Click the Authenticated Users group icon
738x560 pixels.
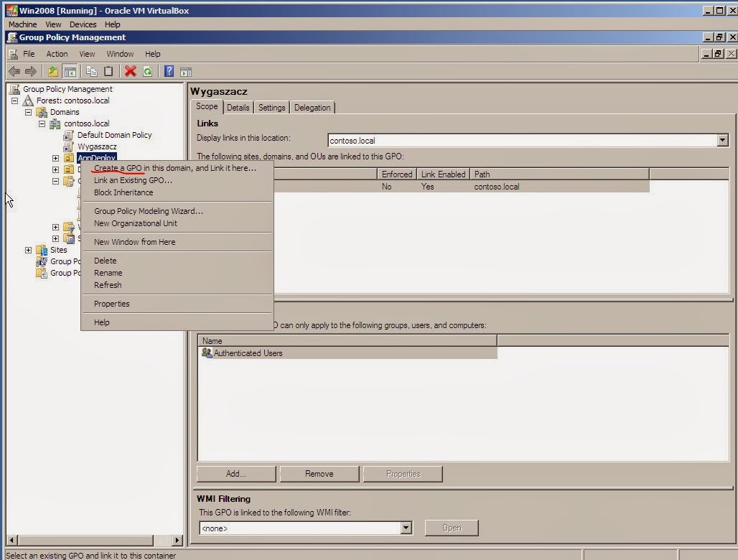[x=207, y=353]
